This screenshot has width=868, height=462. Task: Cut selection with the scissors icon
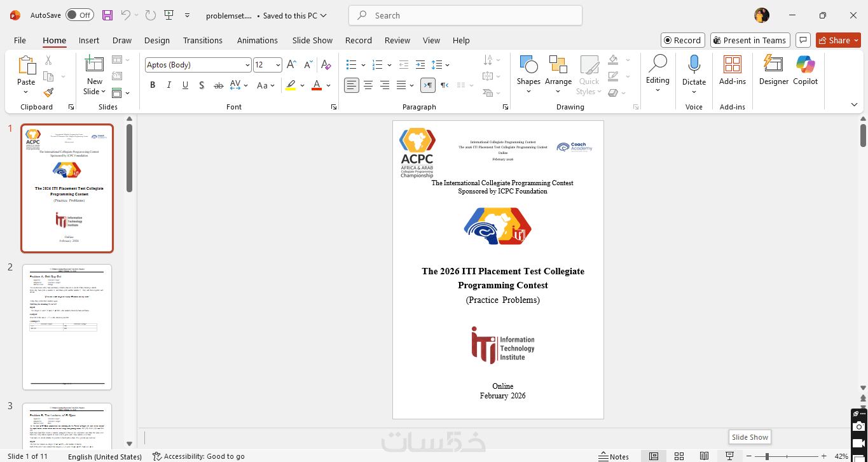pyautogui.click(x=48, y=60)
